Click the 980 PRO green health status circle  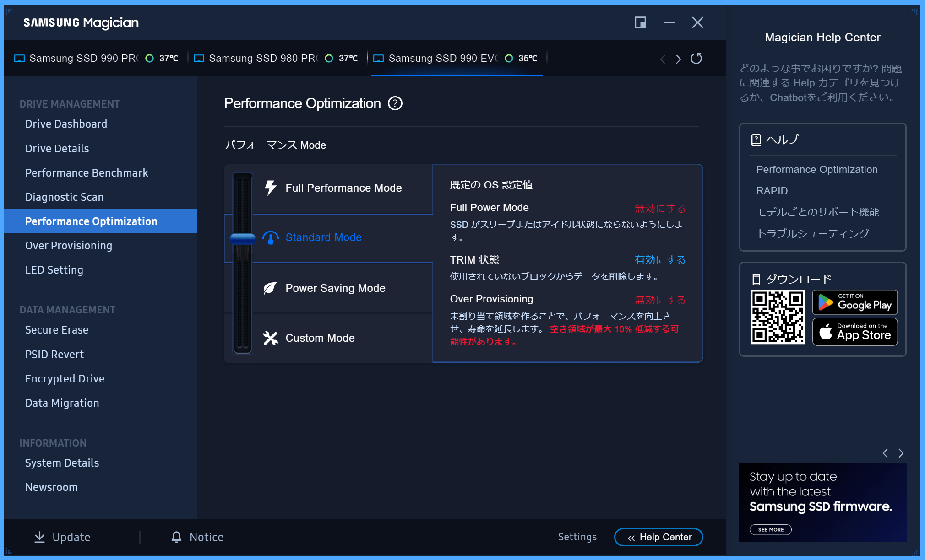click(329, 58)
